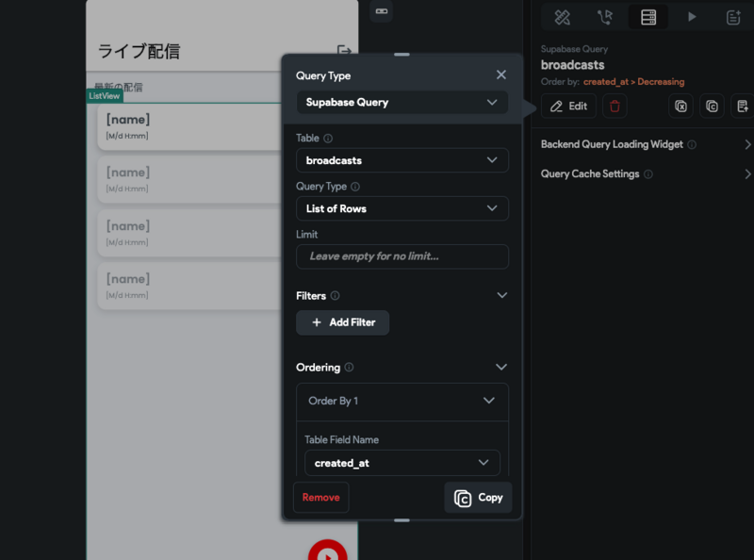Click the info icon beside Filters
Screen dimensions: 754x560
pos(336,296)
